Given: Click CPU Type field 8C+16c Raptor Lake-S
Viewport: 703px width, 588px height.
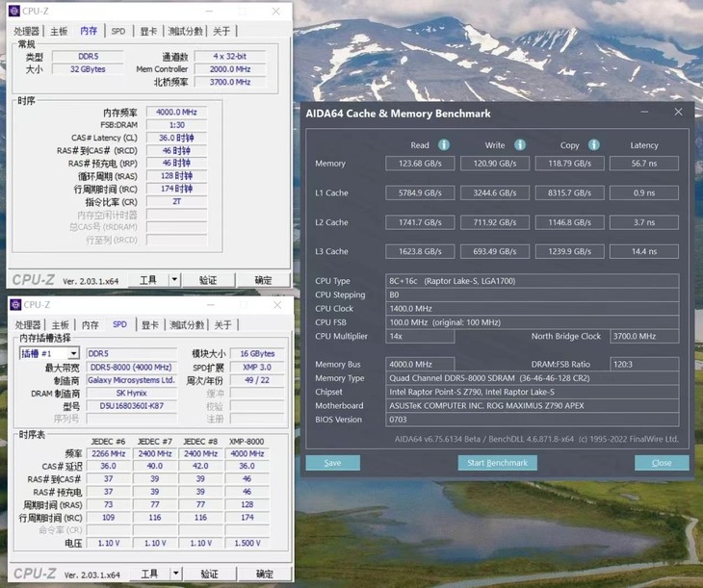Looking at the screenshot, I should tap(533, 281).
